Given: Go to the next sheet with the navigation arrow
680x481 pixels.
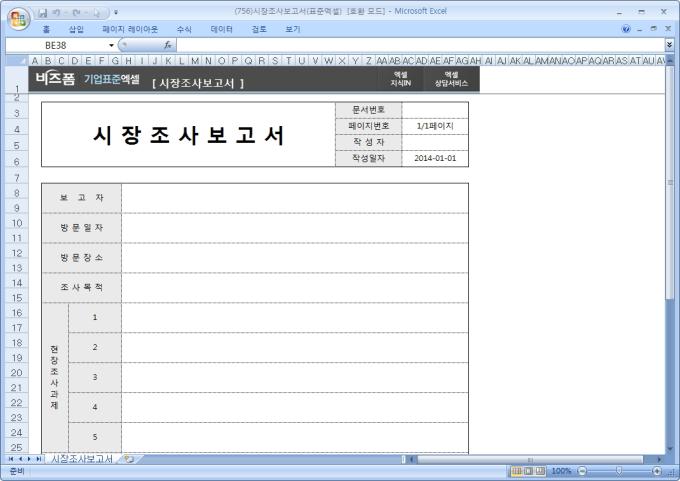Looking at the screenshot, I should point(29,458).
